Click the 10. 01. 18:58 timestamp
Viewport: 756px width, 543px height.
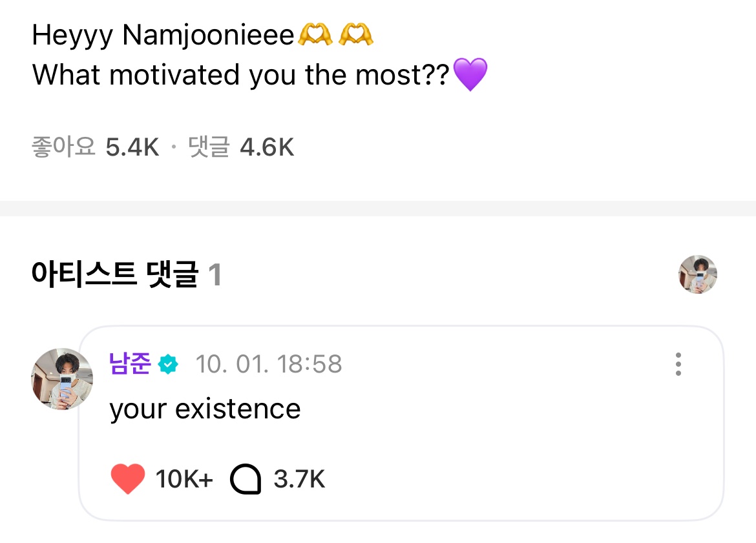coord(268,364)
